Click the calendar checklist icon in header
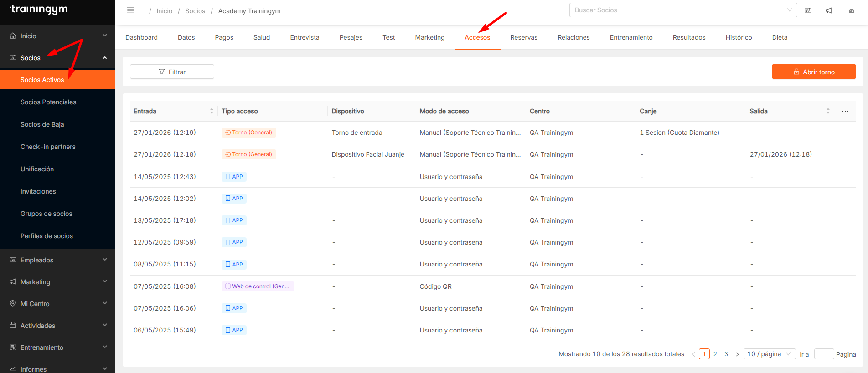 [x=808, y=10]
